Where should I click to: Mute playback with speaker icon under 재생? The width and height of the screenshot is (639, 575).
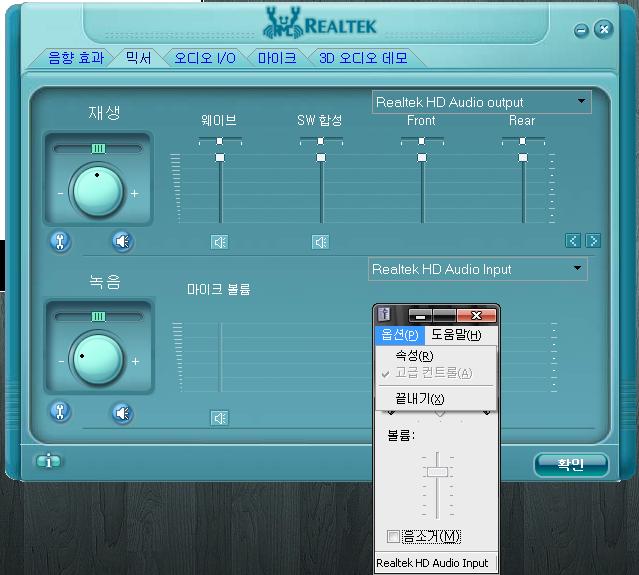pos(123,241)
